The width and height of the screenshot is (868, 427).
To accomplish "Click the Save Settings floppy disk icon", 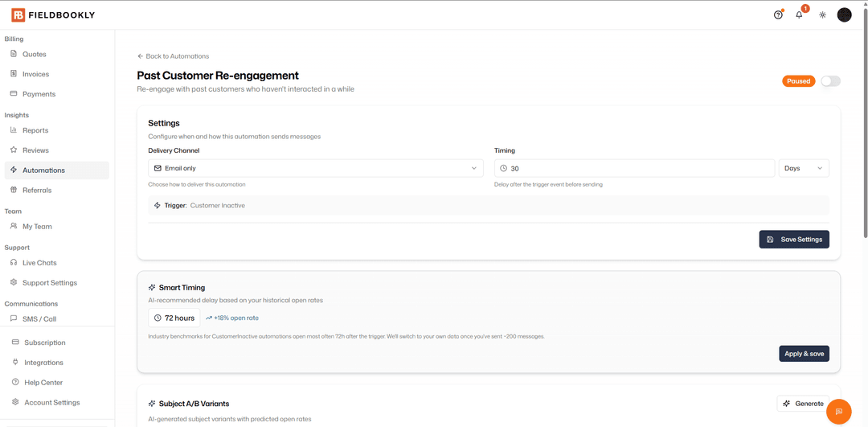I will pos(769,240).
